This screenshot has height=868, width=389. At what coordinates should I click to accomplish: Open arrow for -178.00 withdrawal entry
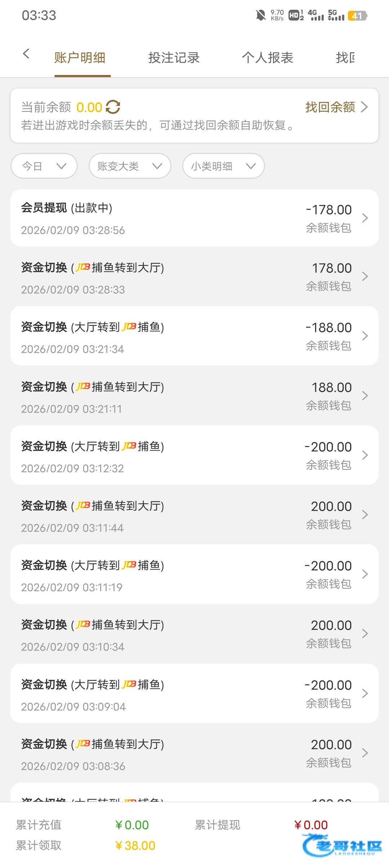(365, 218)
